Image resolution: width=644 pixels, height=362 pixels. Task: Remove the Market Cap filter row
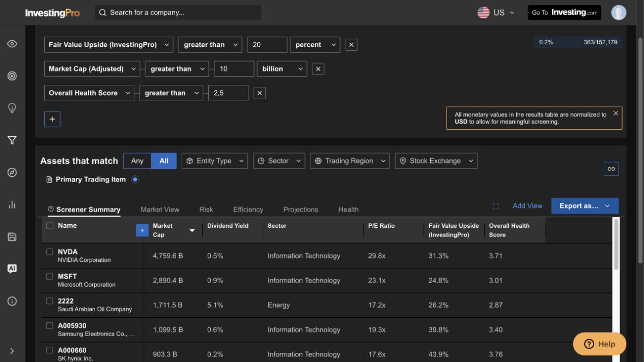pyautogui.click(x=318, y=69)
